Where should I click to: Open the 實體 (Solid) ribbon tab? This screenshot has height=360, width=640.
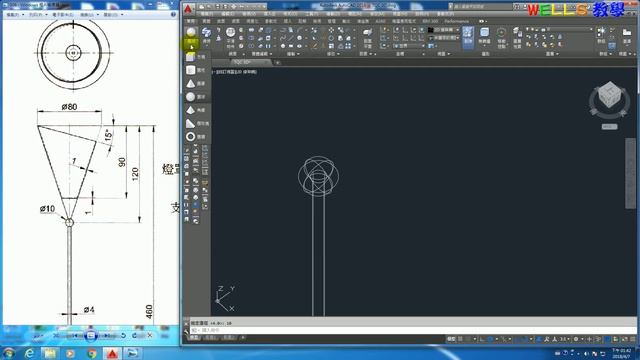coord(207,21)
